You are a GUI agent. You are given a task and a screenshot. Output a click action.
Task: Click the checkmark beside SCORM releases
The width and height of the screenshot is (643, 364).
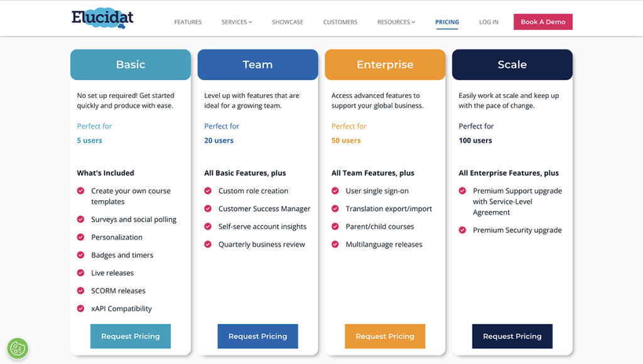[x=81, y=291]
